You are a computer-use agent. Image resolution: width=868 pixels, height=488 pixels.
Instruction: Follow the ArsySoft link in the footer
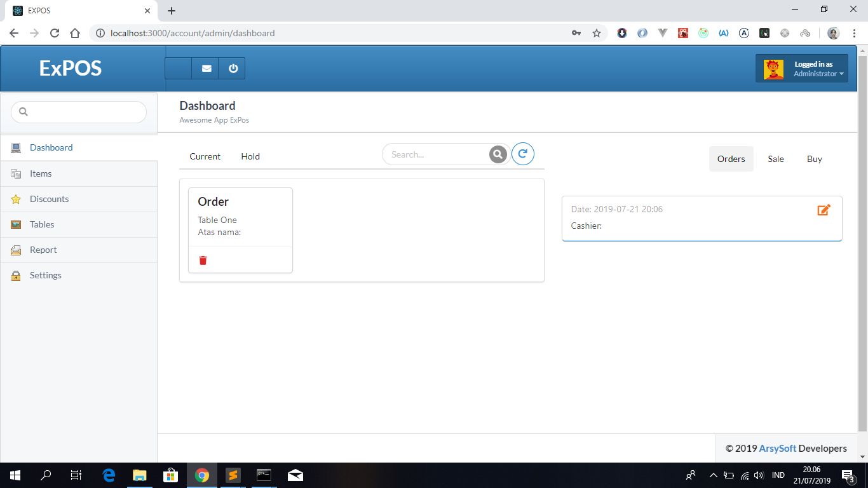click(x=777, y=448)
